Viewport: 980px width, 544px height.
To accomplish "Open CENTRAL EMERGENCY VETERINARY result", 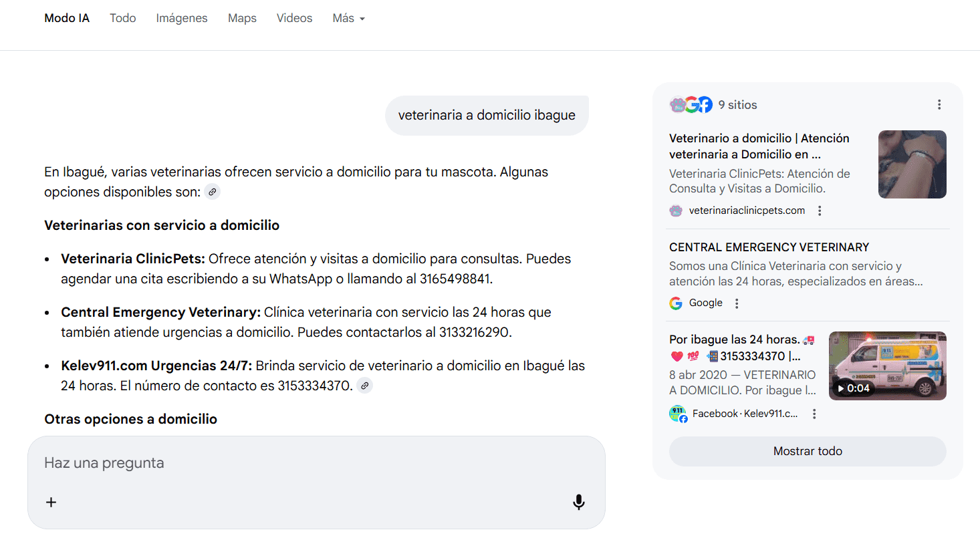I will 769,247.
